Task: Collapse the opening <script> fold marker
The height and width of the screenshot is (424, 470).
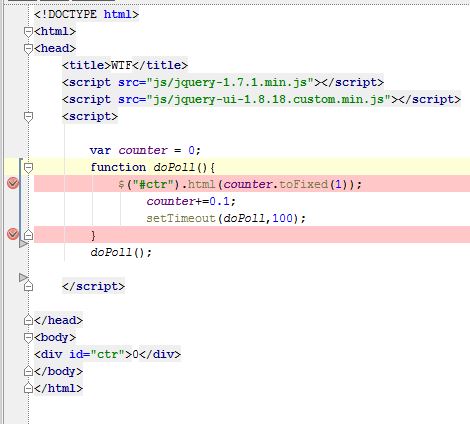Action: tap(28, 117)
